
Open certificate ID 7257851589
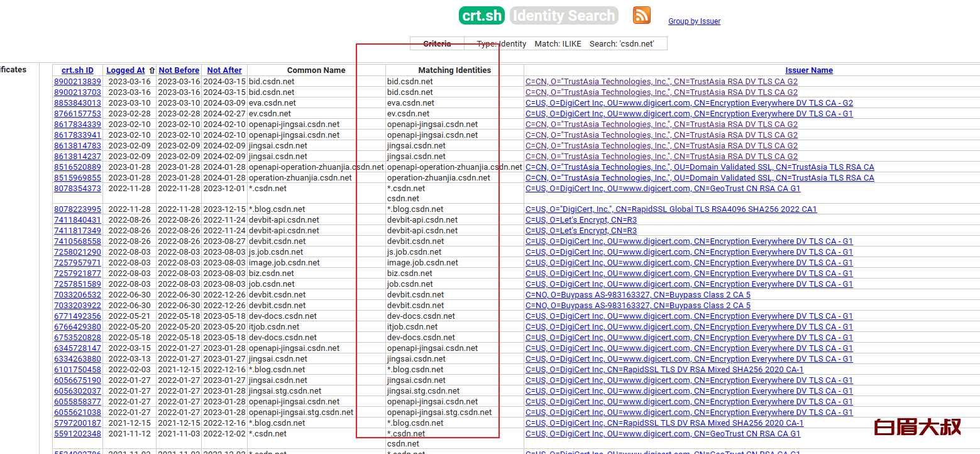coord(77,284)
